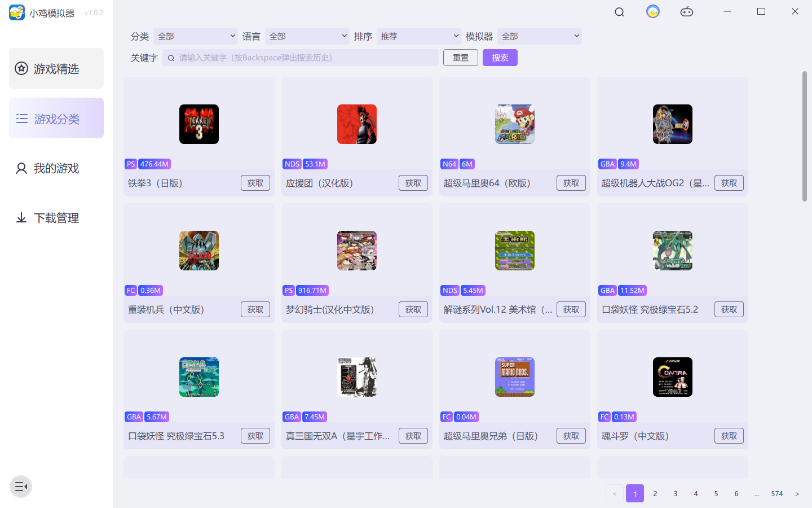Click the pagination ellipsis
Image resolution: width=812 pixels, height=508 pixels.
point(757,493)
